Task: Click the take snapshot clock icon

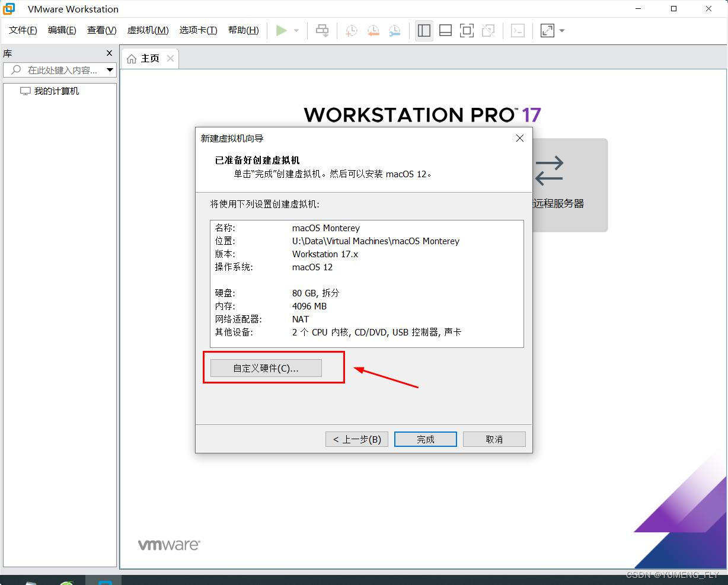Action: pos(352,31)
